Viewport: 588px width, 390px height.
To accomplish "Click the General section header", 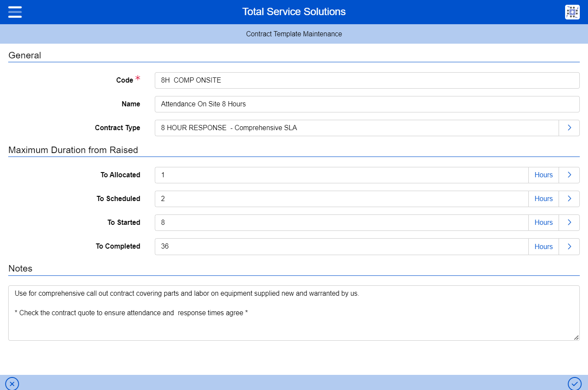I will click(25, 55).
